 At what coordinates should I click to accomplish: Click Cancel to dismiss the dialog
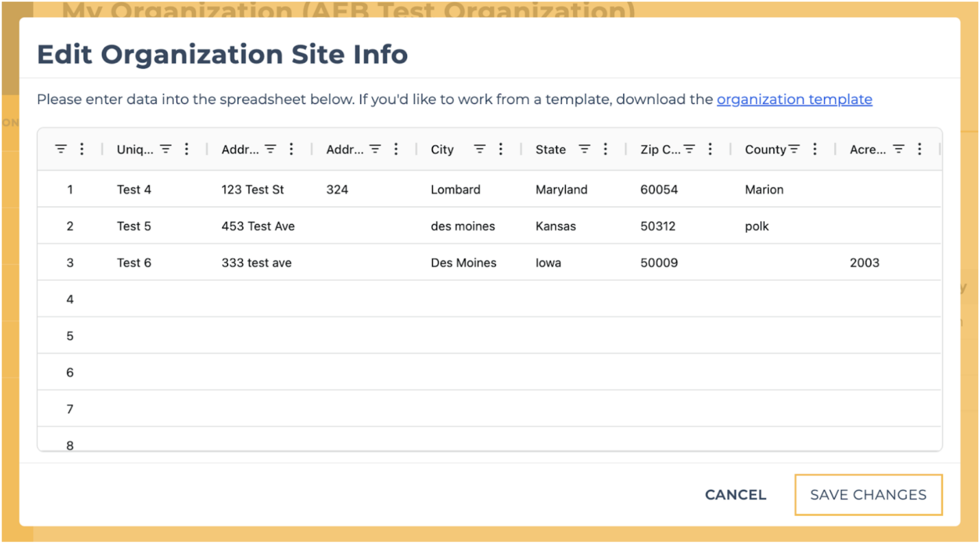coord(735,495)
